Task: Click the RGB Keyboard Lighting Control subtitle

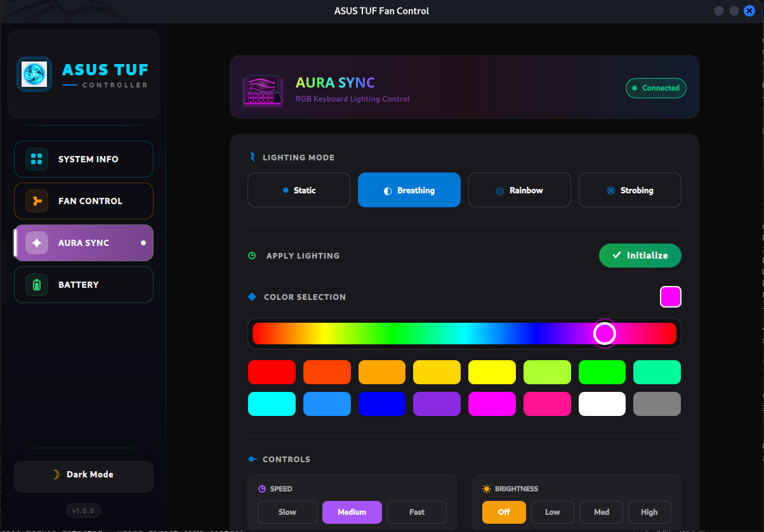Action: click(x=353, y=99)
